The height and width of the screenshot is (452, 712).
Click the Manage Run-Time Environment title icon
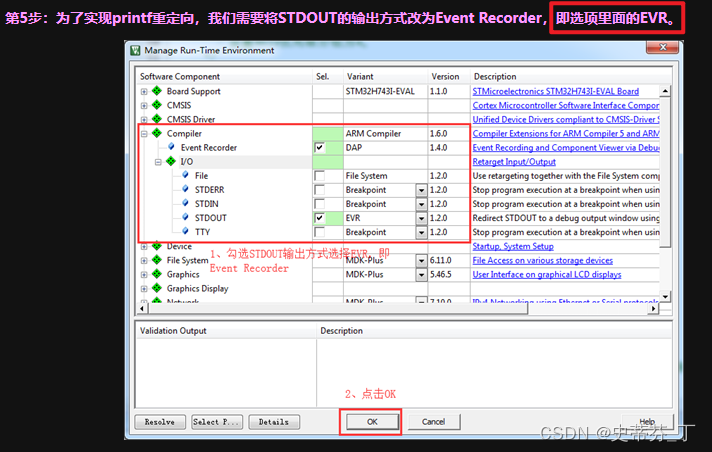135,50
